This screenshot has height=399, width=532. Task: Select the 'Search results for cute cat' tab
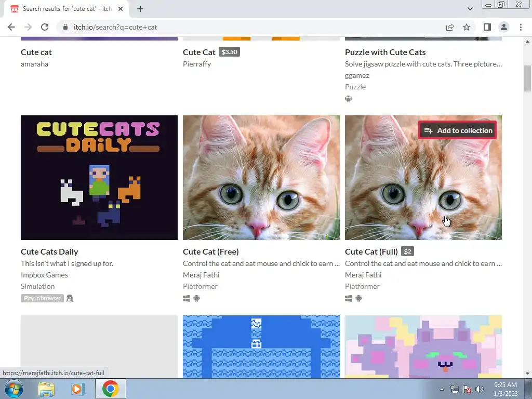point(67,9)
